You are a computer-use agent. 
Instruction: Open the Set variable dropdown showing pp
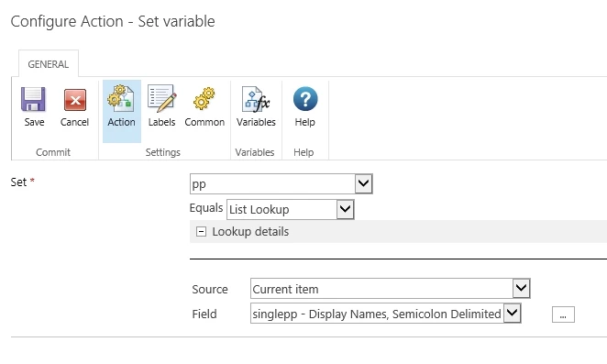coord(281,184)
